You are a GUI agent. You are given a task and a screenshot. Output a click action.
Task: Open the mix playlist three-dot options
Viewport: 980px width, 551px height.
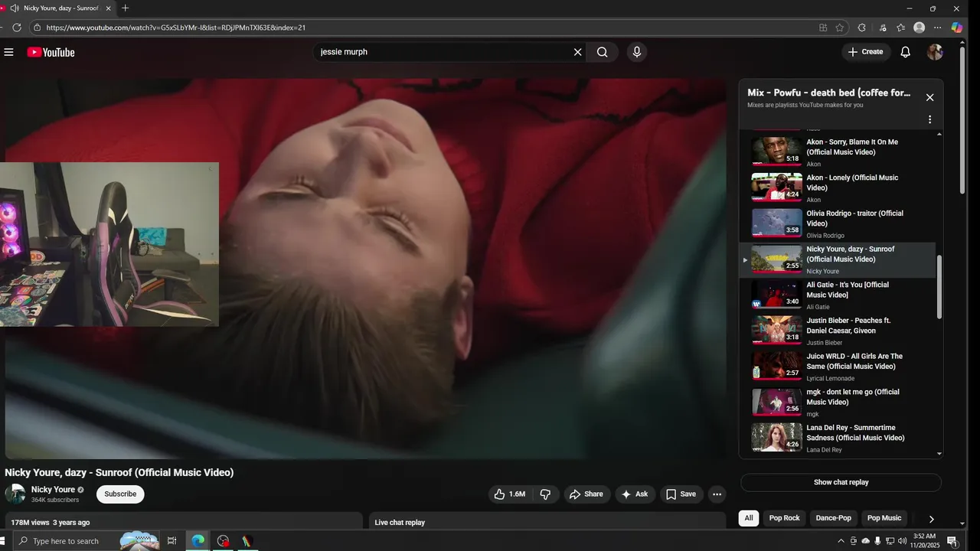coord(929,119)
